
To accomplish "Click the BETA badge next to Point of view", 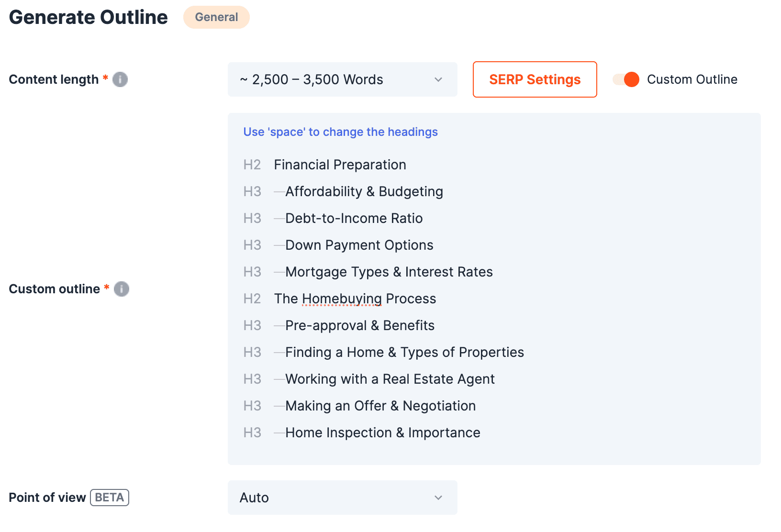I will pos(110,498).
